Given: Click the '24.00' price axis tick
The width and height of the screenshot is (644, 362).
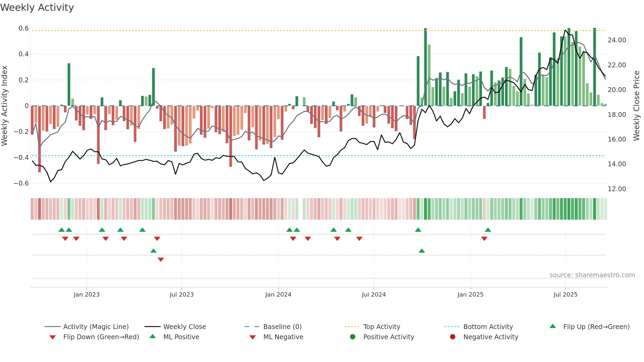Looking at the screenshot, I should pos(617,40).
